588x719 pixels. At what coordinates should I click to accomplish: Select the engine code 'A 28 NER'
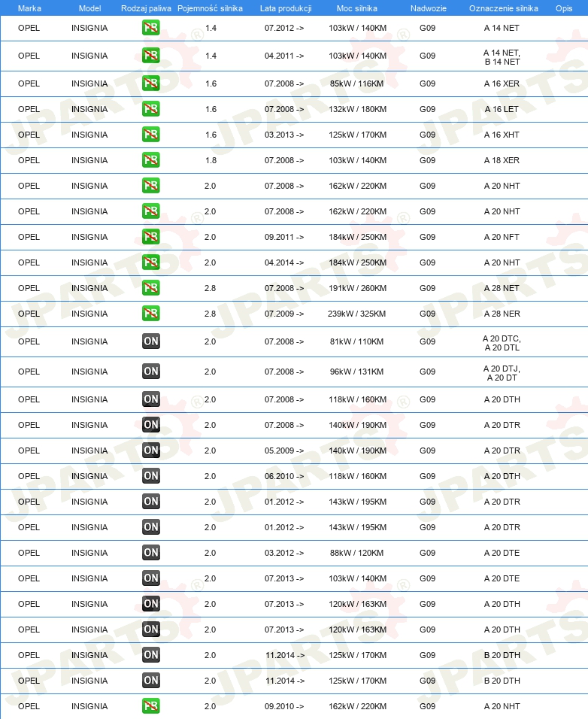tap(502, 314)
